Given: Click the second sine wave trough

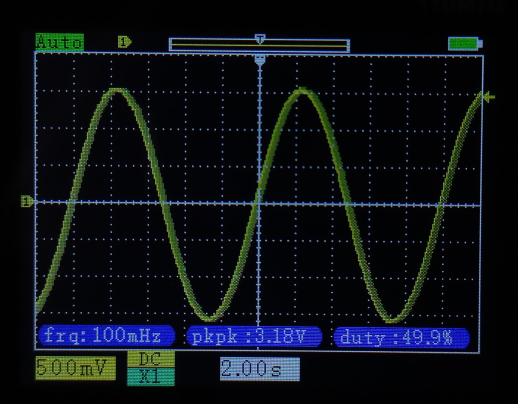Looking at the screenshot, I should pyautogui.click(x=393, y=320).
